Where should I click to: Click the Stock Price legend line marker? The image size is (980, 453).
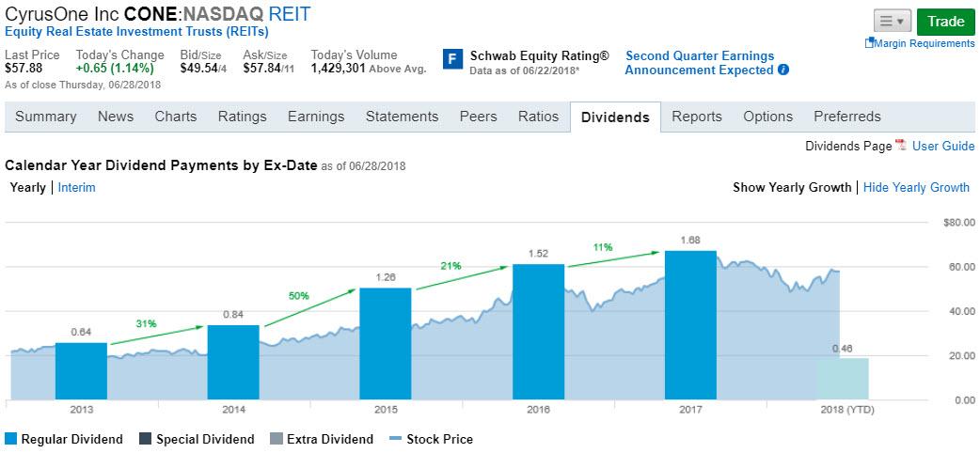point(395,439)
